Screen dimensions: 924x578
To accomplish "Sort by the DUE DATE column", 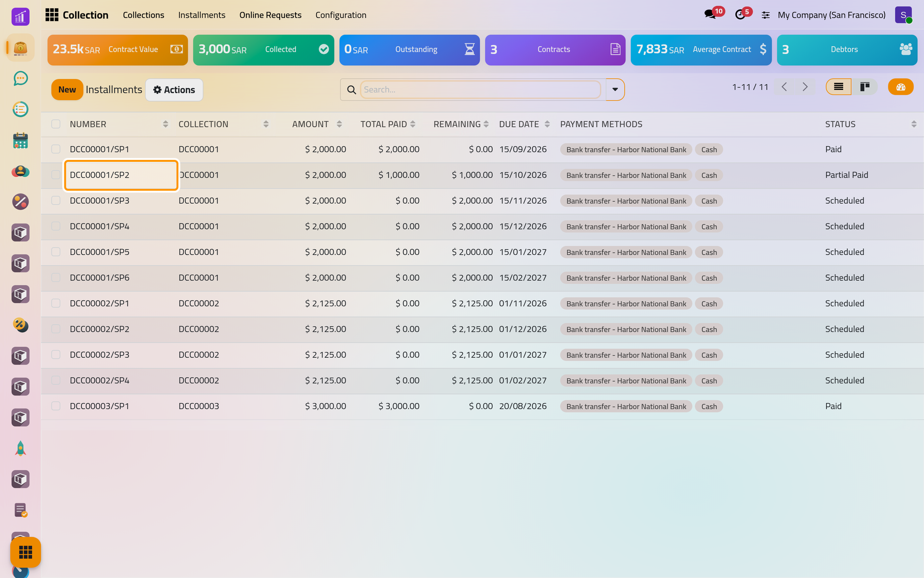I will tap(524, 124).
